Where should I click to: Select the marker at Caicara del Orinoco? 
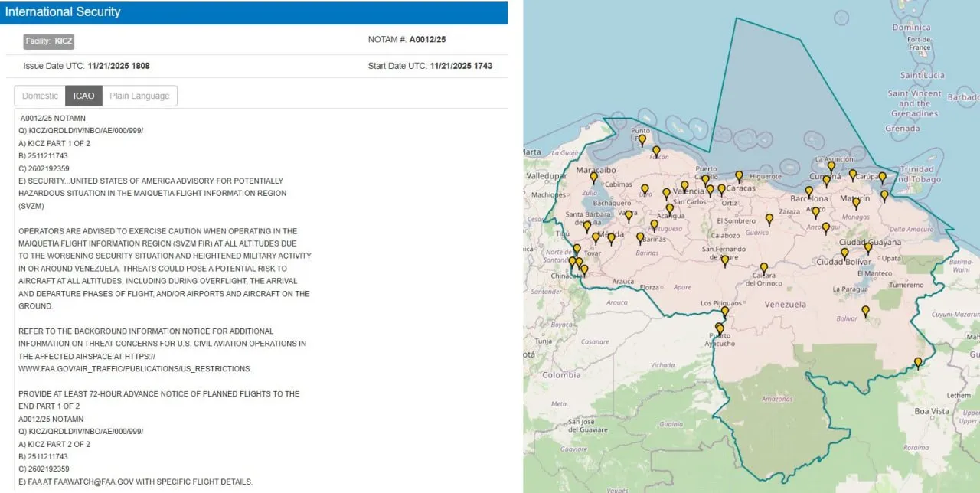(763, 268)
